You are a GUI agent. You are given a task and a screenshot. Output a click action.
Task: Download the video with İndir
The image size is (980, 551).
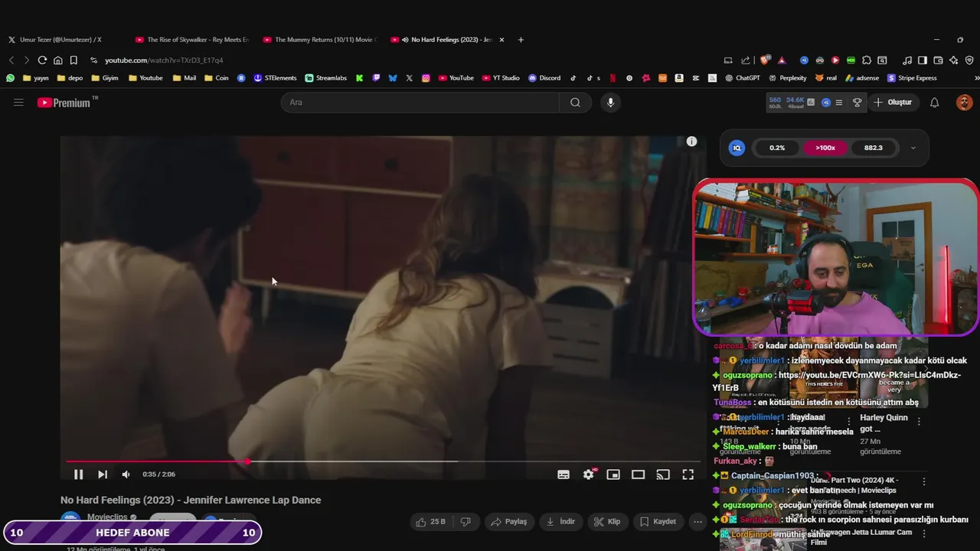(560, 522)
